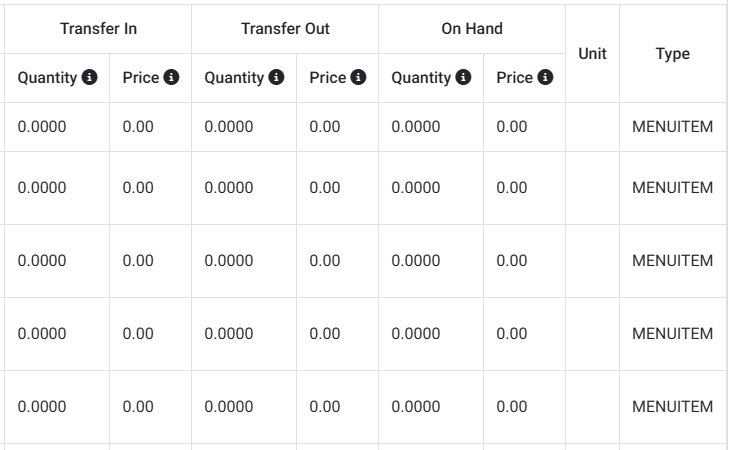Select MENUITEM type in the first row
The height and width of the screenshot is (450, 731).
pyautogui.click(x=672, y=127)
